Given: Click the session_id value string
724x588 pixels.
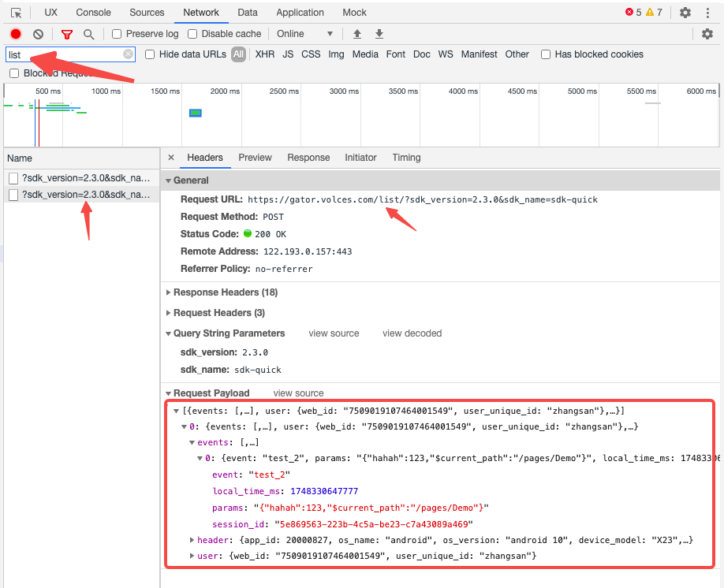Looking at the screenshot, I should pyautogui.click(x=374, y=524).
